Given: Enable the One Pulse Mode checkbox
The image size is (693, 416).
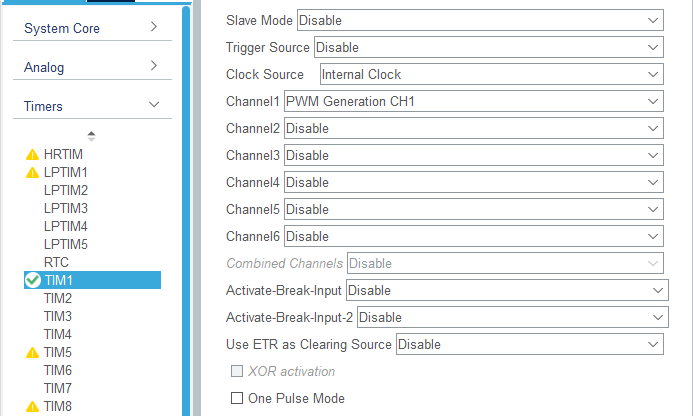Looking at the screenshot, I should point(237,398).
